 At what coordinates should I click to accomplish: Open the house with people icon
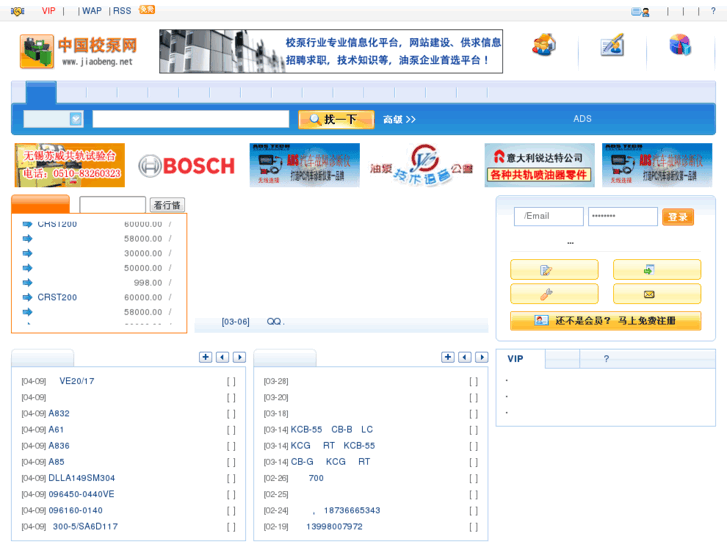(544, 45)
